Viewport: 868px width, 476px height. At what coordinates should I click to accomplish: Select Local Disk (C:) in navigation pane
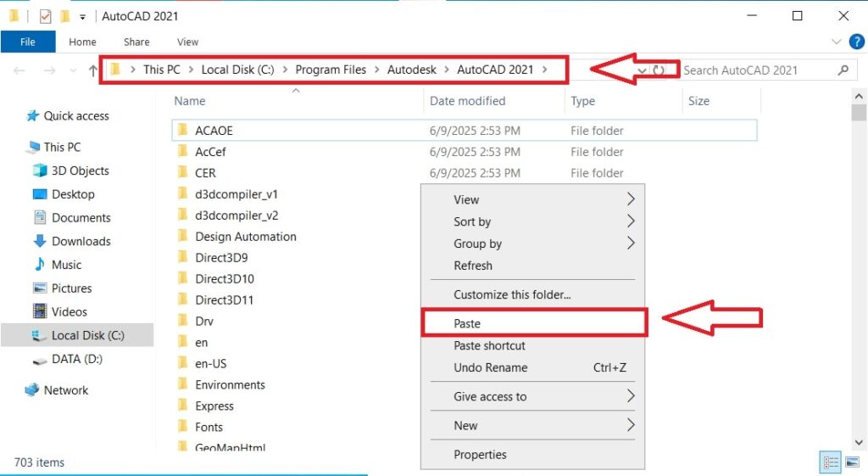tap(77, 335)
